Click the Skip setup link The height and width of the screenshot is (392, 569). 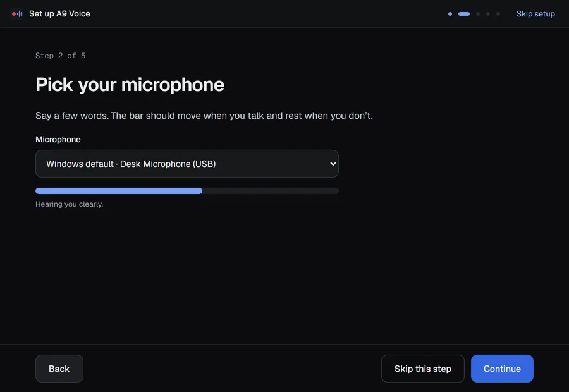click(x=535, y=14)
